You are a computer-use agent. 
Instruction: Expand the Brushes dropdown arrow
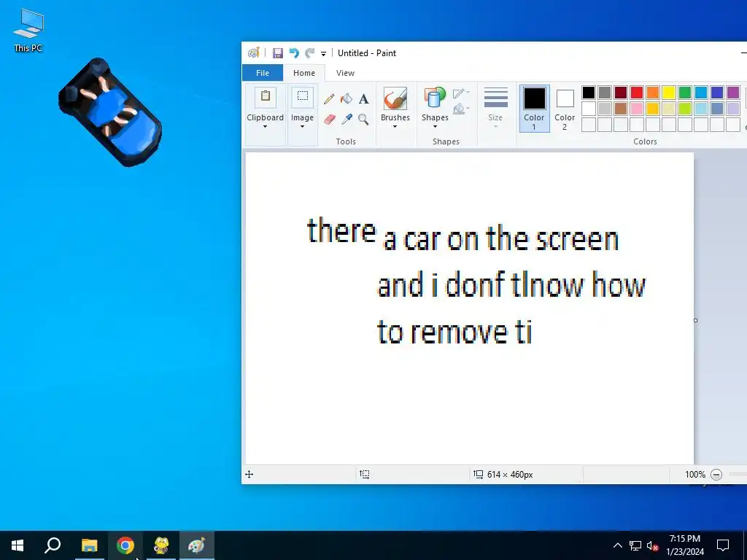(x=395, y=127)
